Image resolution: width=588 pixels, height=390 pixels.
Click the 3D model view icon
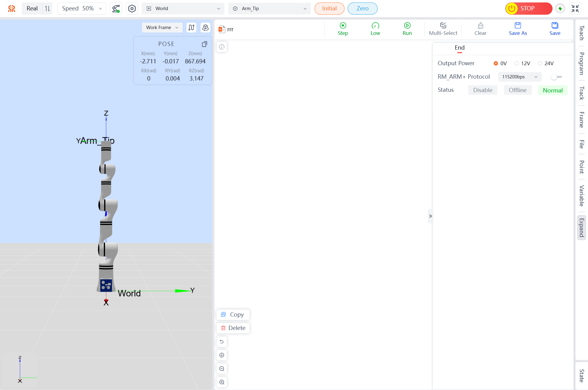[205, 28]
